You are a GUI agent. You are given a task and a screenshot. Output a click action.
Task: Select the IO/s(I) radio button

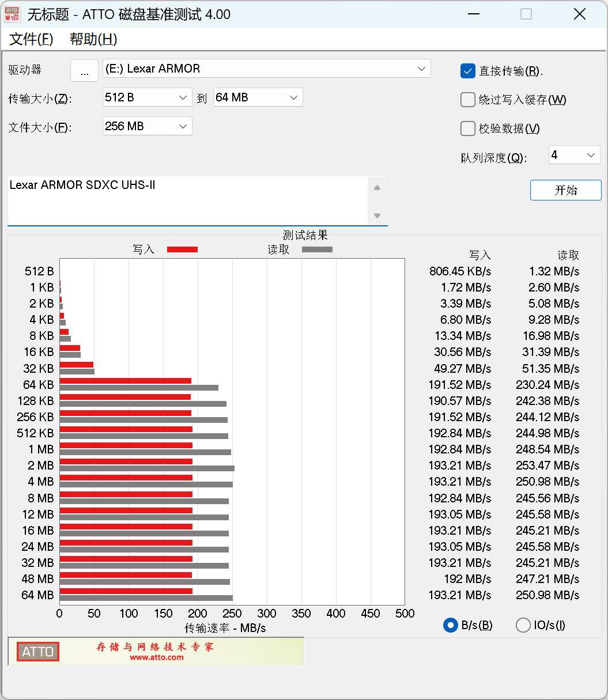tap(523, 625)
